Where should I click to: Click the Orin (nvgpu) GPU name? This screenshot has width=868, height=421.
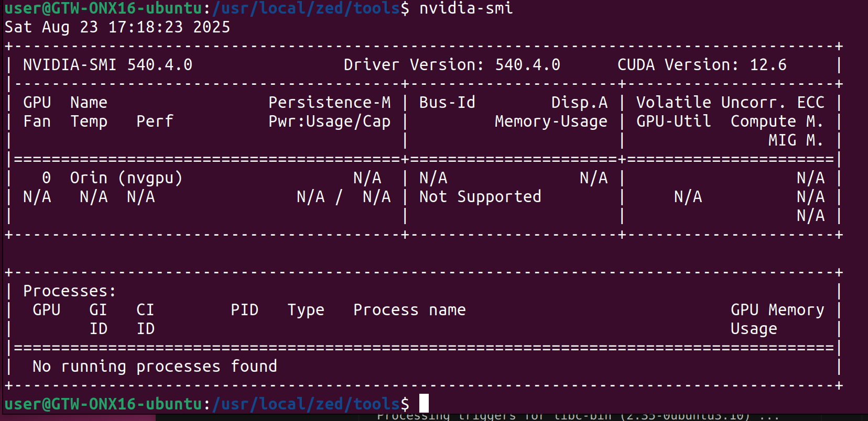126,178
